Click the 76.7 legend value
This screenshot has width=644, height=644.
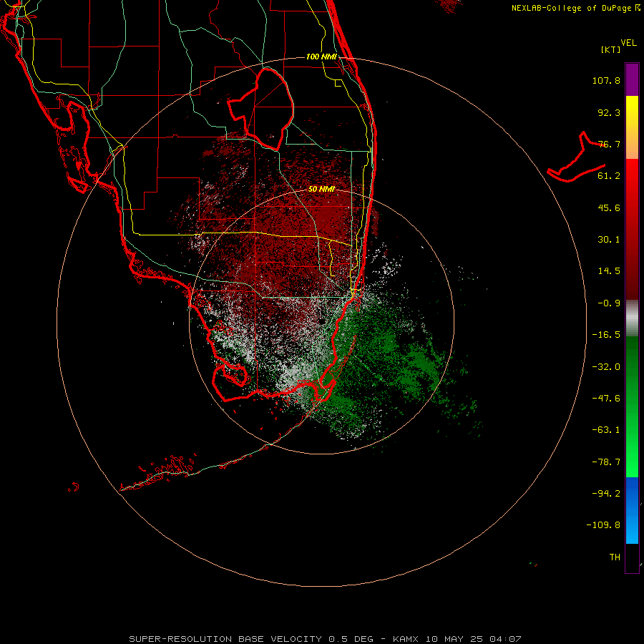tap(609, 144)
